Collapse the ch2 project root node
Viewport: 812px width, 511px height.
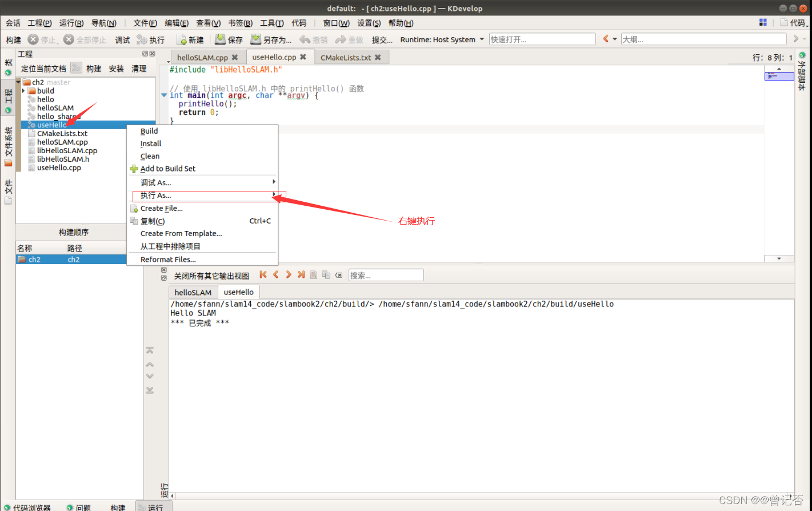coord(18,82)
